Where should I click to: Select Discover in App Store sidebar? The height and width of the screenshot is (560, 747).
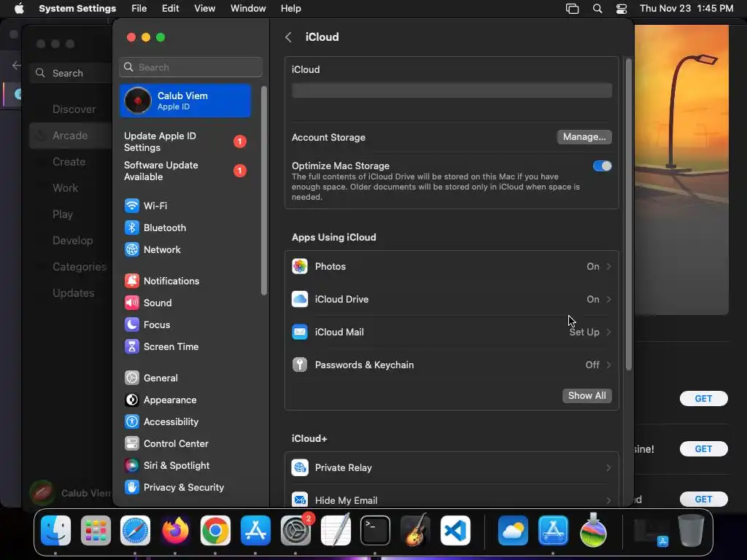(74, 109)
